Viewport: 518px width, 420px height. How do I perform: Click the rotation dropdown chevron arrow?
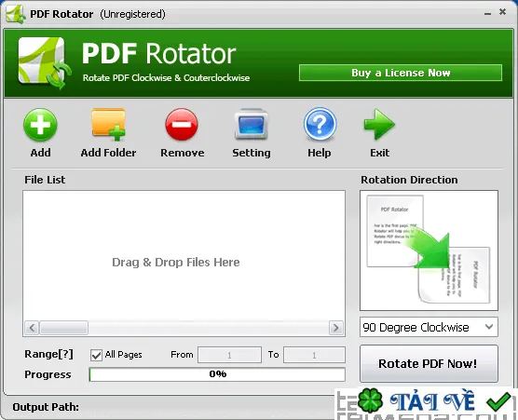tap(489, 327)
